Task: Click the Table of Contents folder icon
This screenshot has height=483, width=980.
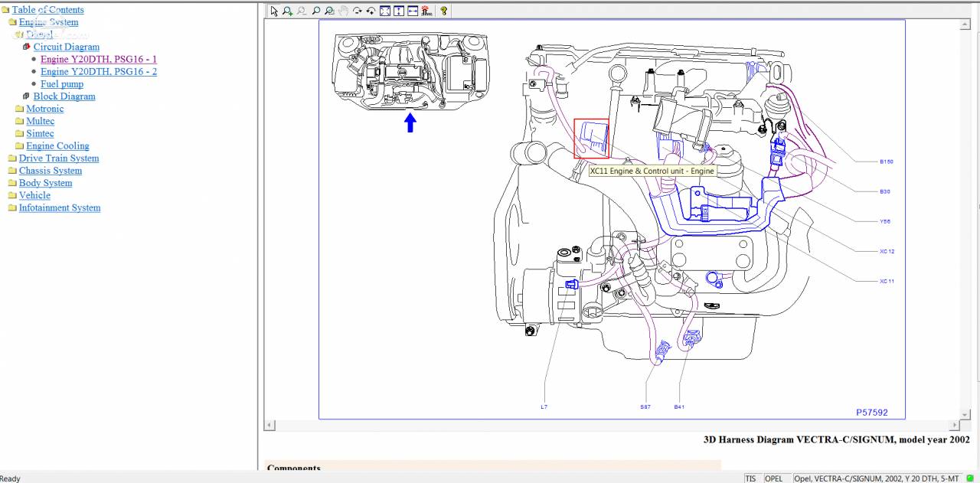Action: [x=6, y=10]
